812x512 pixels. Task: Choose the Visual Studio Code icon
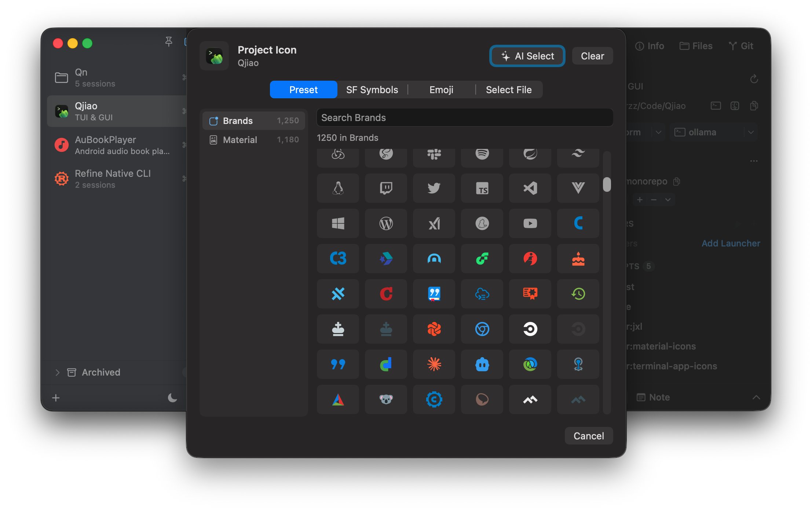click(530, 188)
